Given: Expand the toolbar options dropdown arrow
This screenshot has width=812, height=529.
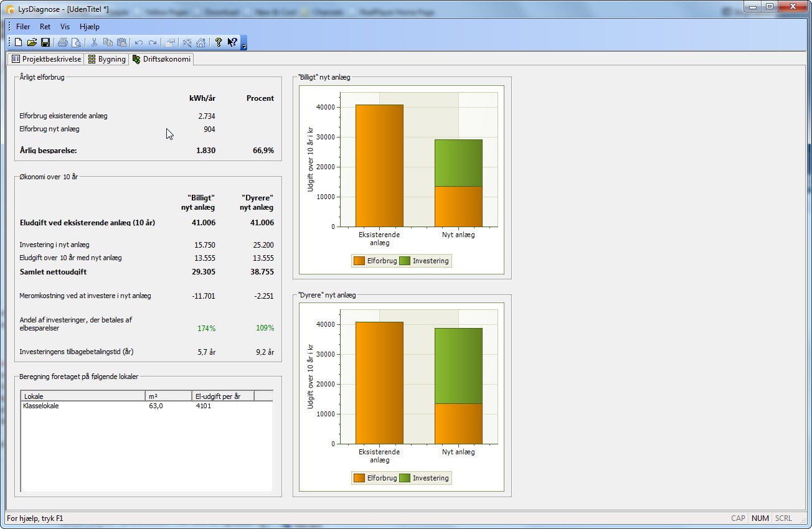Looking at the screenshot, I should [244, 45].
